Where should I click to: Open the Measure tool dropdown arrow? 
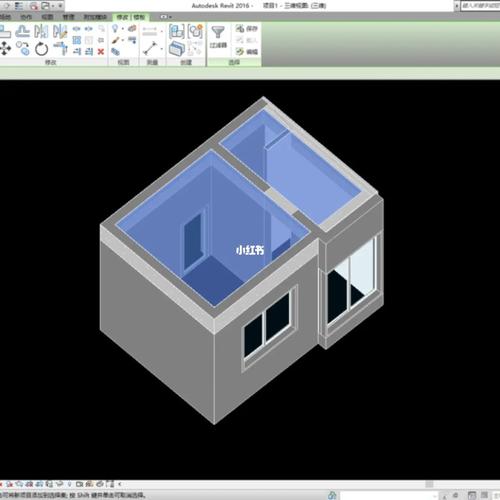[x=162, y=49]
